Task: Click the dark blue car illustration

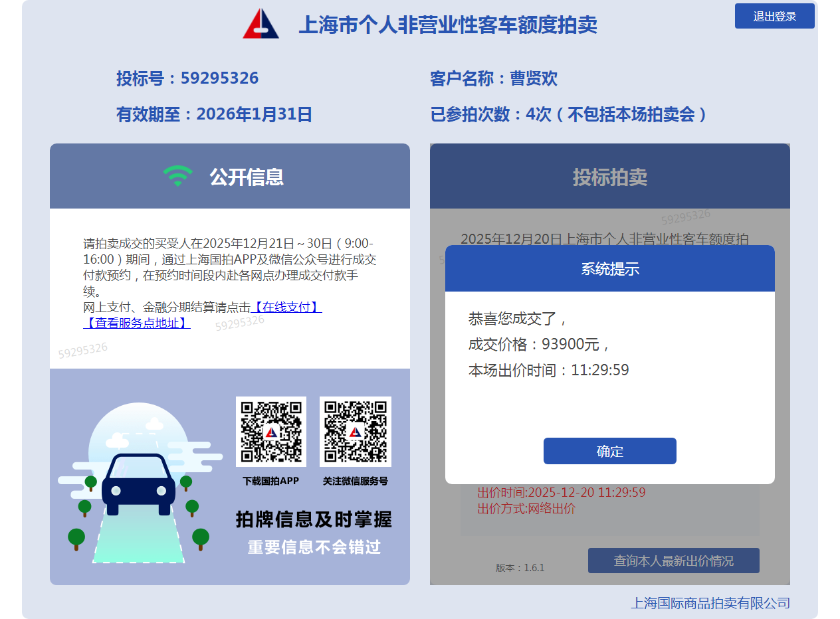Action: 138,484
